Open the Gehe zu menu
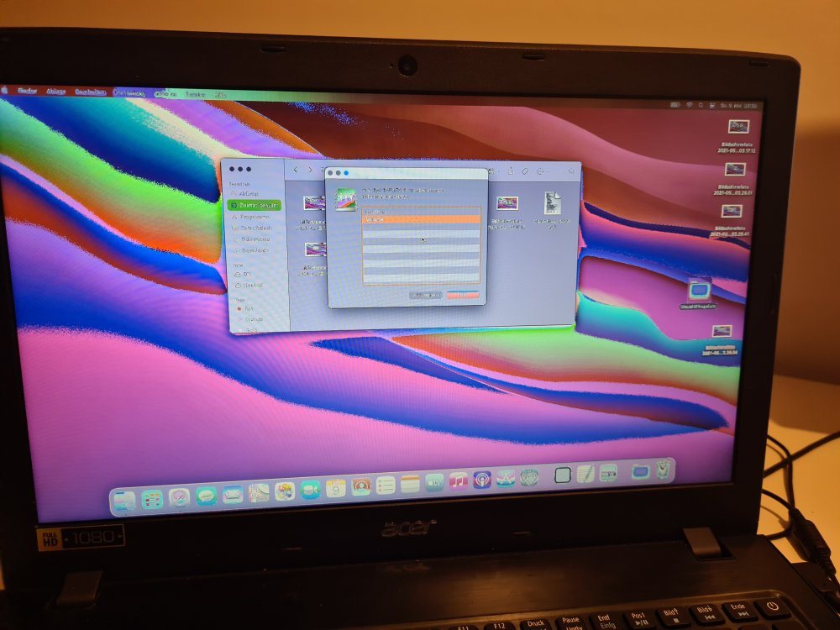This screenshot has width=840, height=630. click(x=165, y=94)
